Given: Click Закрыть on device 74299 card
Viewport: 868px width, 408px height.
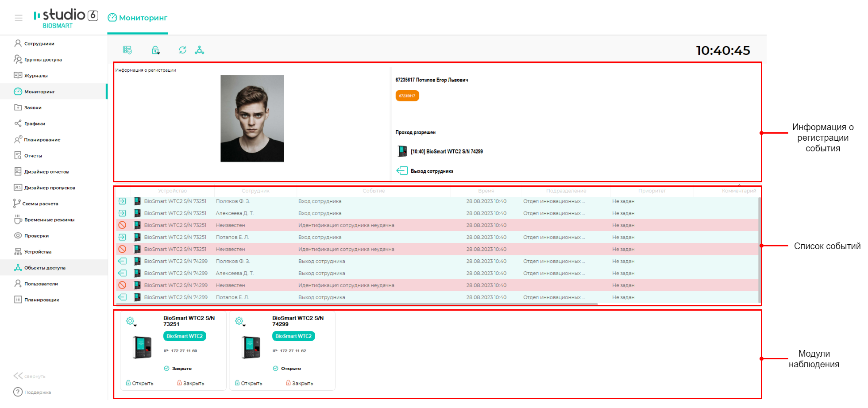Looking at the screenshot, I should [300, 383].
